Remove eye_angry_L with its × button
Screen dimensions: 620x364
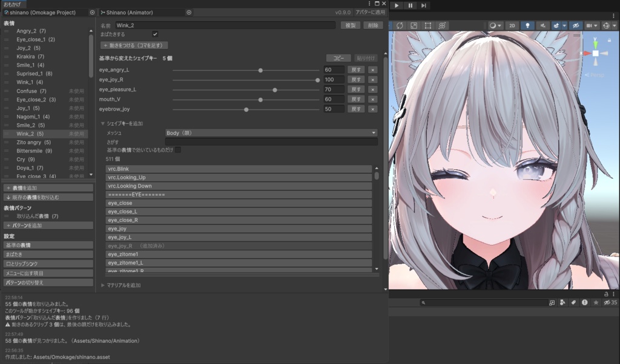point(372,70)
